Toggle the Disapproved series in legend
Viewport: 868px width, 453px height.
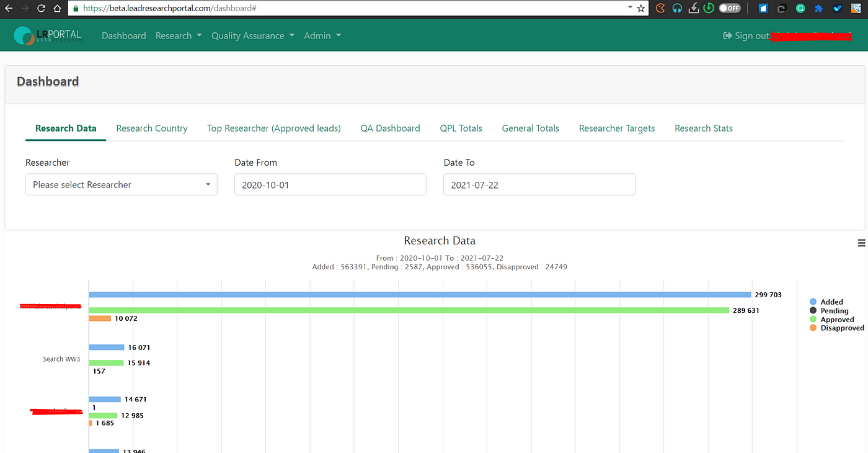click(x=836, y=328)
